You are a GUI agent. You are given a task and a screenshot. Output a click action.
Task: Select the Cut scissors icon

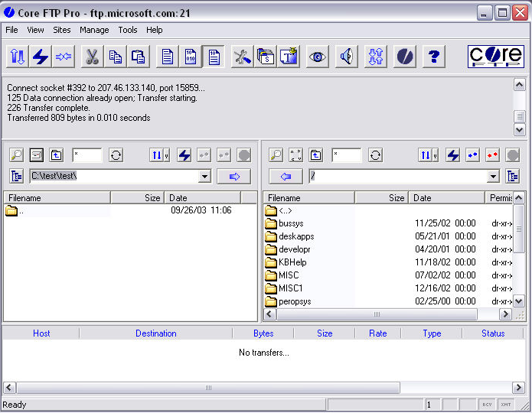(93, 57)
